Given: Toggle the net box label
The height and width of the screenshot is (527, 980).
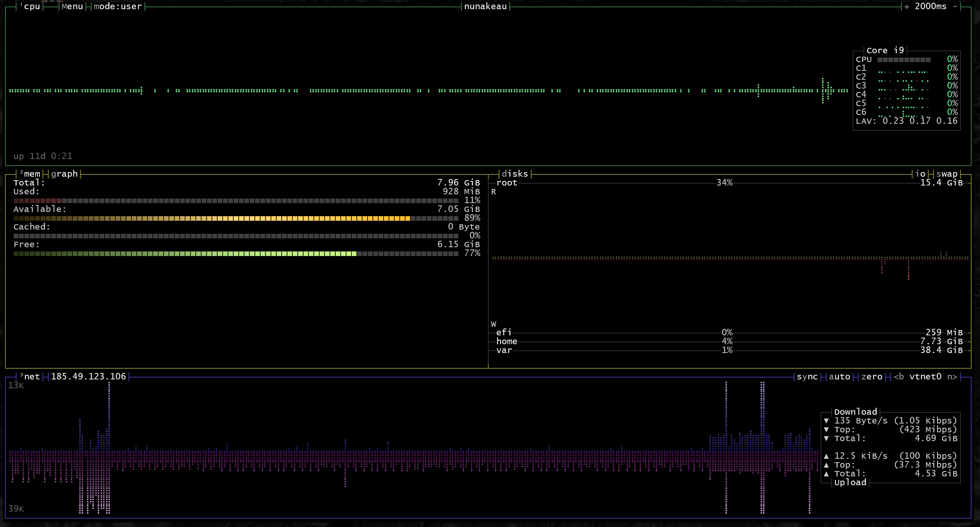Looking at the screenshot, I should click(31, 377).
